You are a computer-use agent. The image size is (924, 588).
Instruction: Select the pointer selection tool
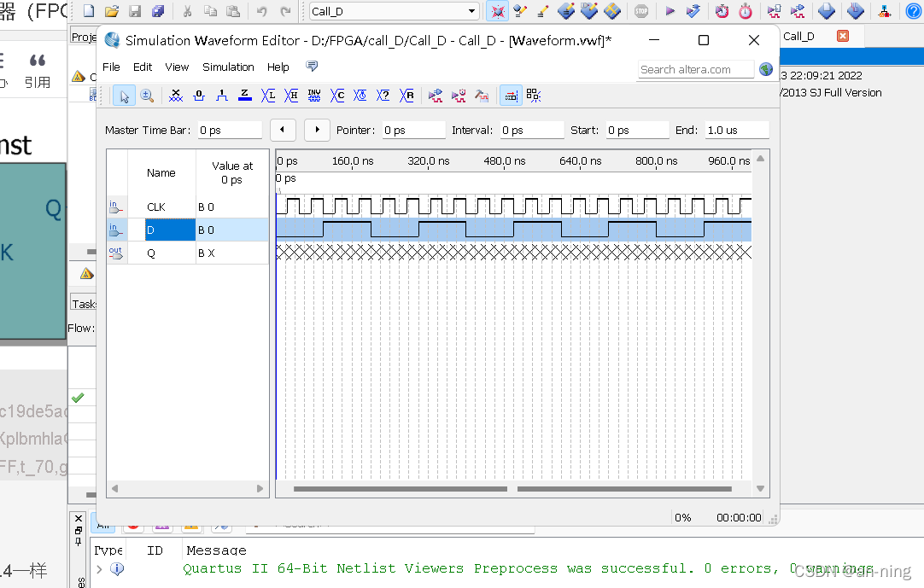[x=125, y=96]
